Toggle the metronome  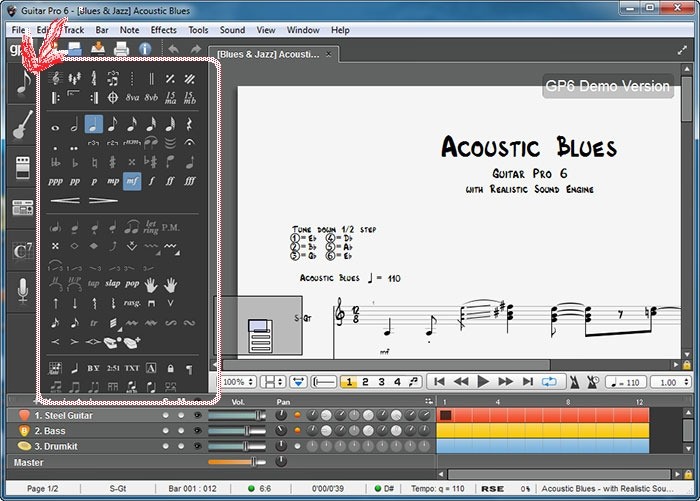[x=574, y=382]
